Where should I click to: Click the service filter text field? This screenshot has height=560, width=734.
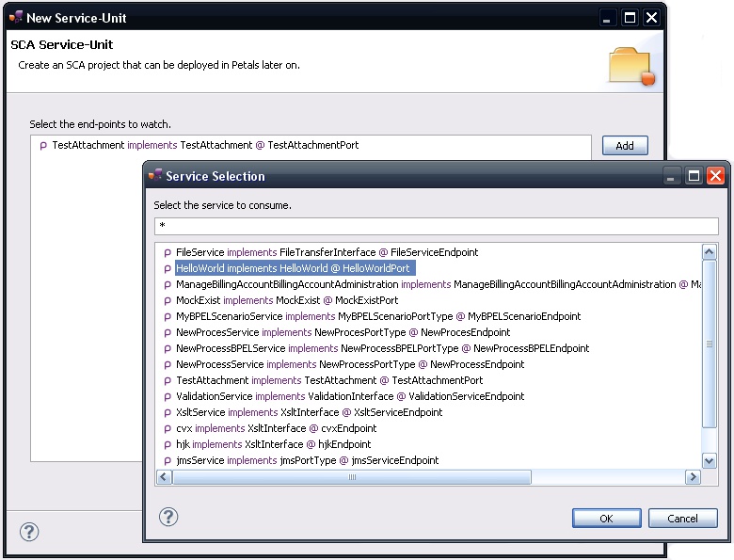point(436,226)
